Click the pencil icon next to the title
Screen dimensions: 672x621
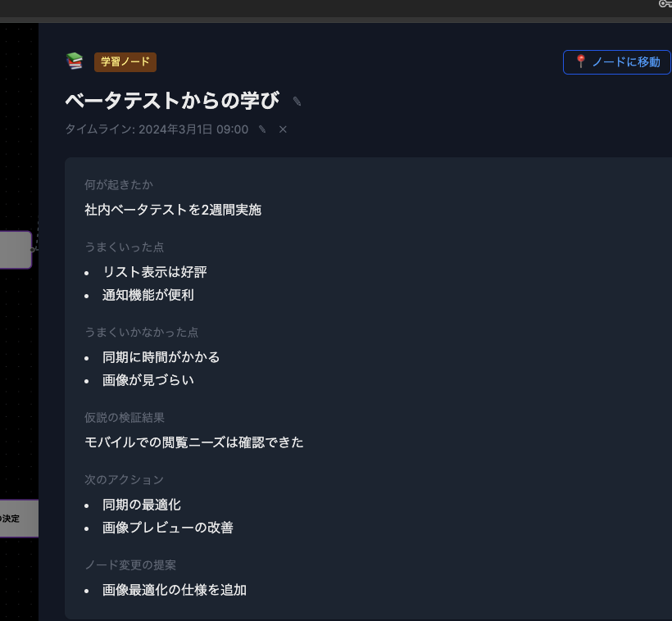tap(295, 102)
